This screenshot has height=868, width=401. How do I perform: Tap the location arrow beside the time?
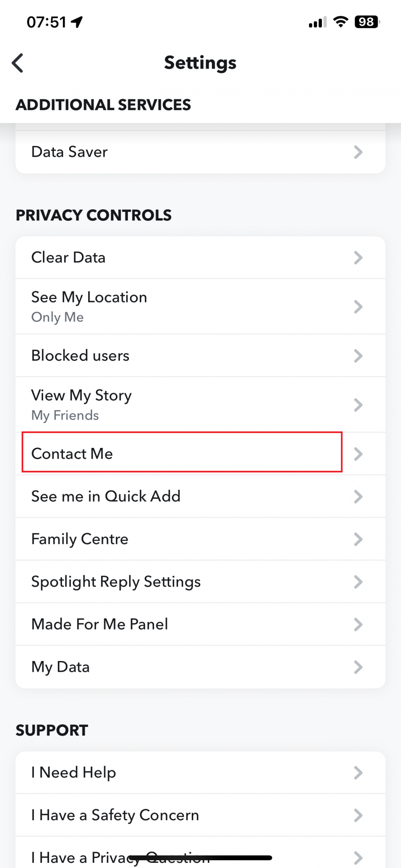77,22
